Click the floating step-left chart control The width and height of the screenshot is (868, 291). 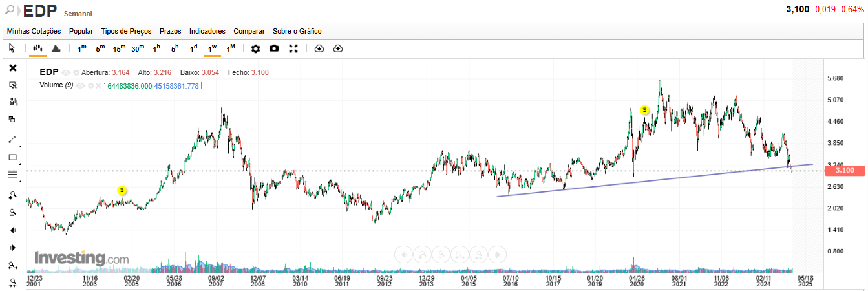click(402, 254)
